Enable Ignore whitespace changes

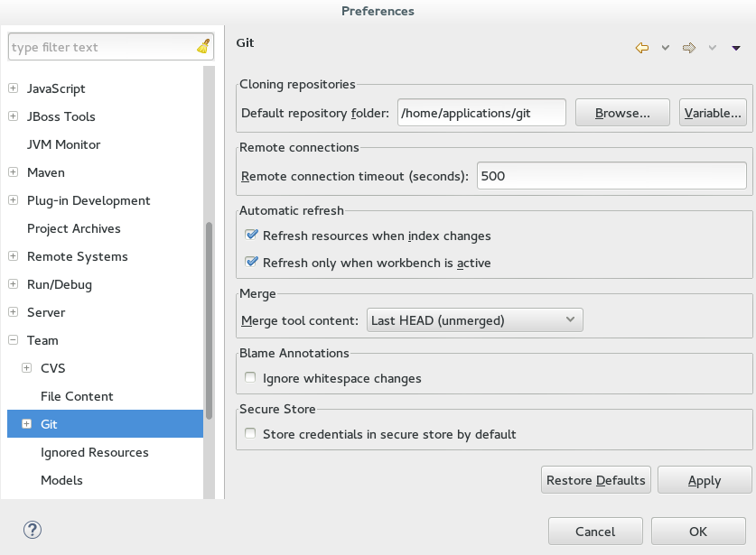[x=250, y=377]
